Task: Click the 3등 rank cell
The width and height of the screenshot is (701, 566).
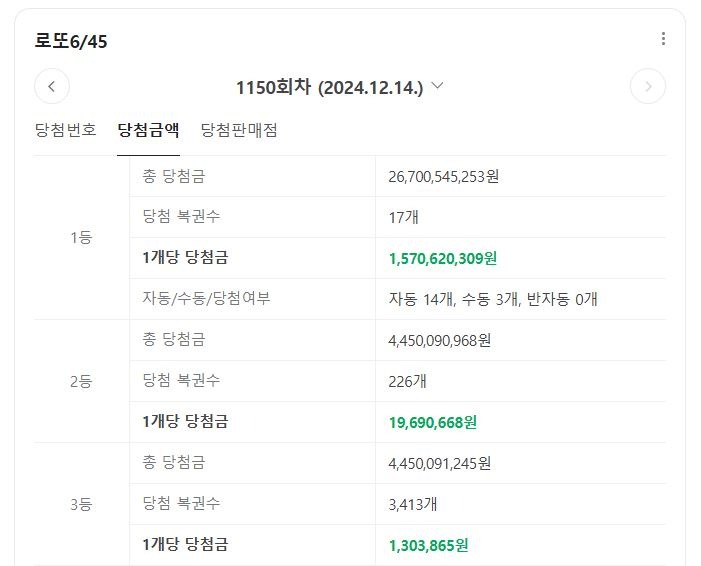Action: point(81,504)
